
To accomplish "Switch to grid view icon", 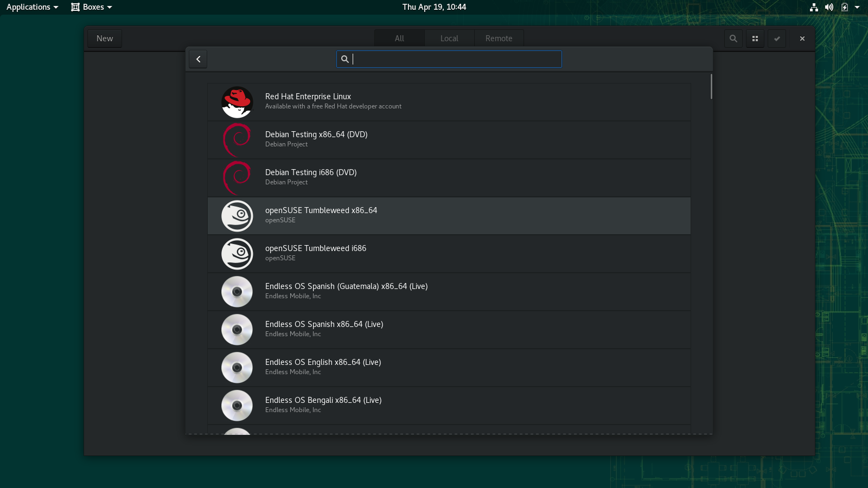I will (x=755, y=38).
